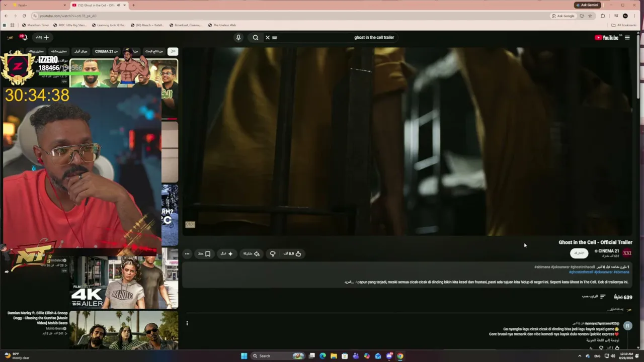Screen dimensions: 644x362
Task: Subscribe to the CINEMA 21 channel
Action: (579, 253)
